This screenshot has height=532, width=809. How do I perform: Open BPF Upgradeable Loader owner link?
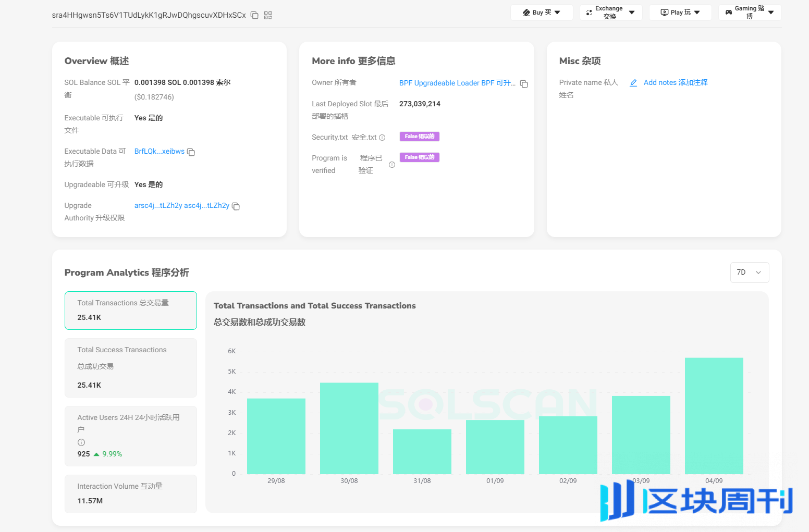pyautogui.click(x=457, y=83)
